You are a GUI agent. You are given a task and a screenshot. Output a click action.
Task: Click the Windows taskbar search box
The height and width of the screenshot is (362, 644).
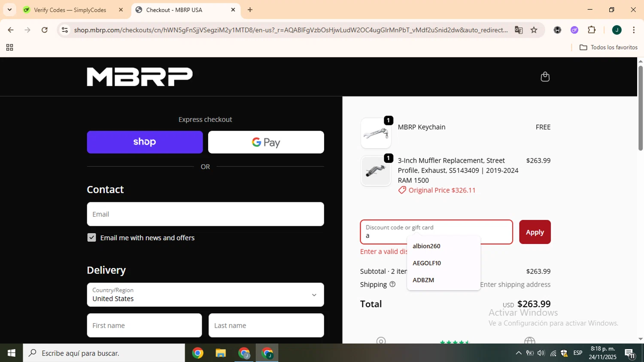[104, 353]
